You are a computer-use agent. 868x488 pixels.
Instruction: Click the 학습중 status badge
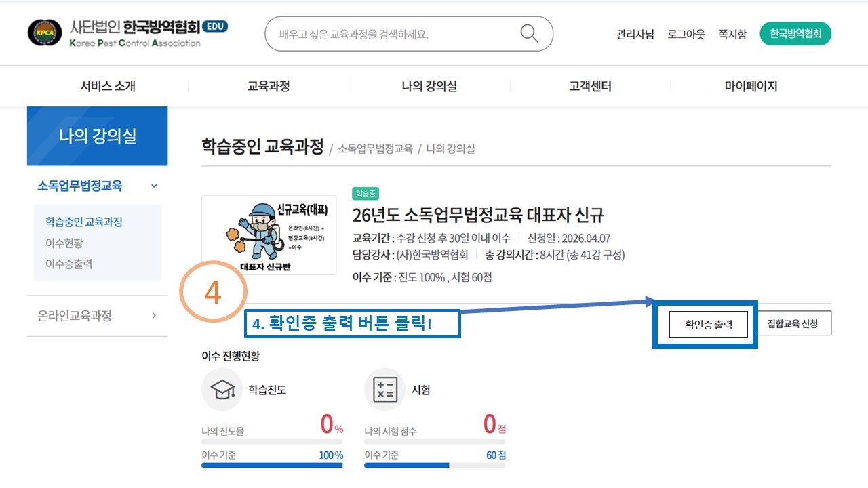point(366,193)
